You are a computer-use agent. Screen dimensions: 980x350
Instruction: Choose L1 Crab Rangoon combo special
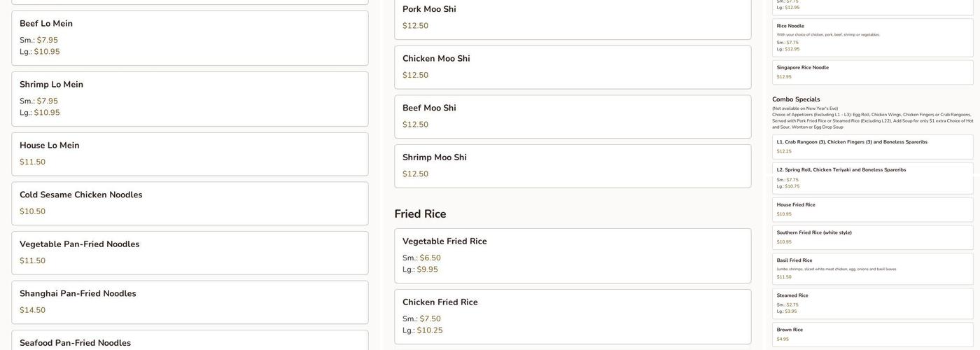pos(872,146)
